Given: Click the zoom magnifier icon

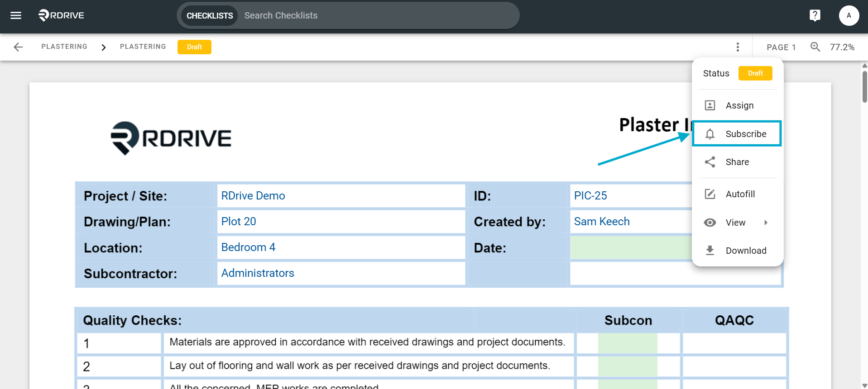Looking at the screenshot, I should pyautogui.click(x=815, y=47).
